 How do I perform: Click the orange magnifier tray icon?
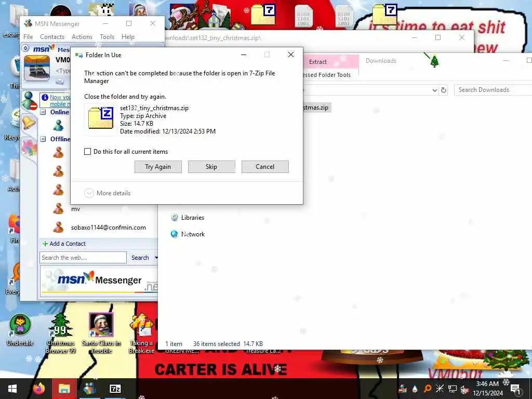coord(427,389)
